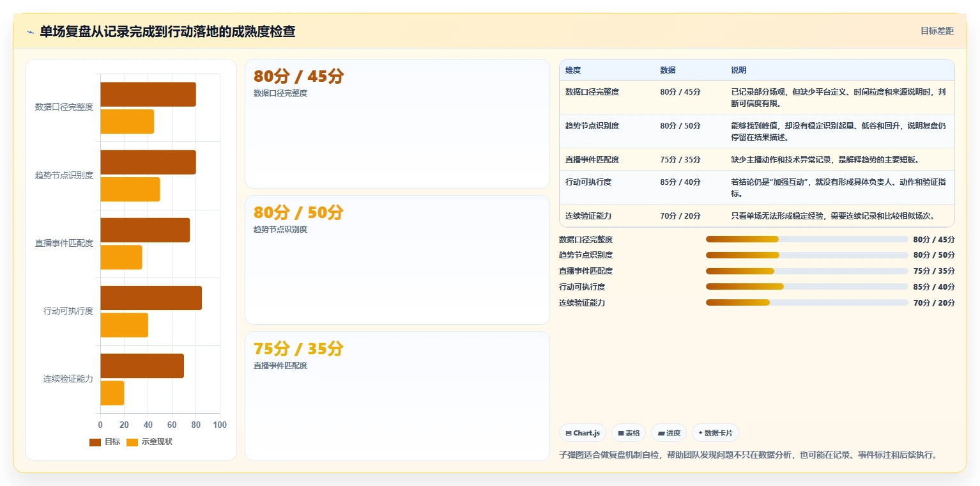Click the Chart.js pill tag
This screenshot has height=486, width=980.
point(583,433)
